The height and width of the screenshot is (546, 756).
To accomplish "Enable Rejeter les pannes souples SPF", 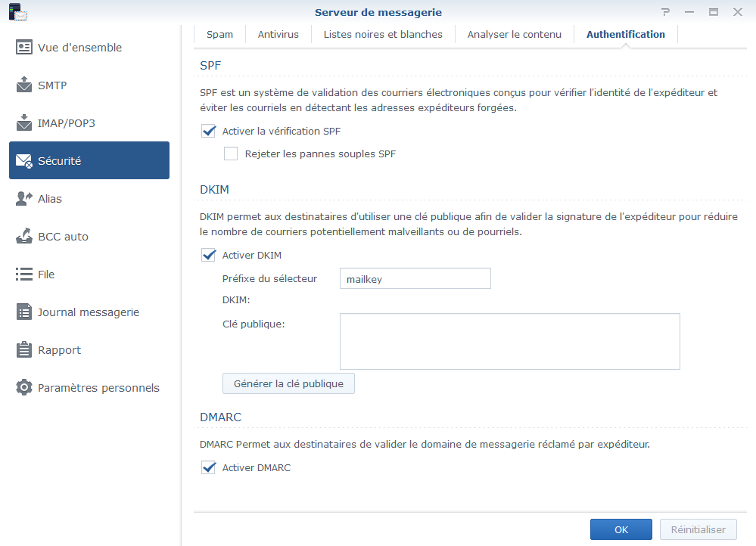I will pos(232,154).
